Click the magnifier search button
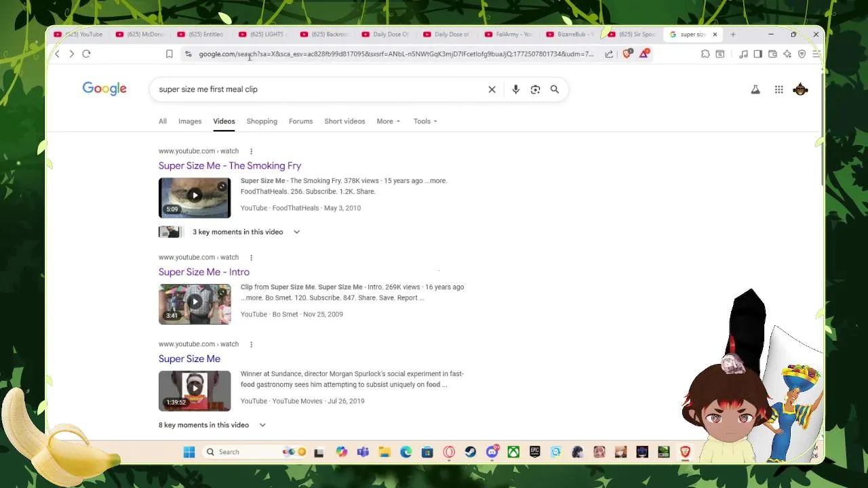 coord(555,89)
